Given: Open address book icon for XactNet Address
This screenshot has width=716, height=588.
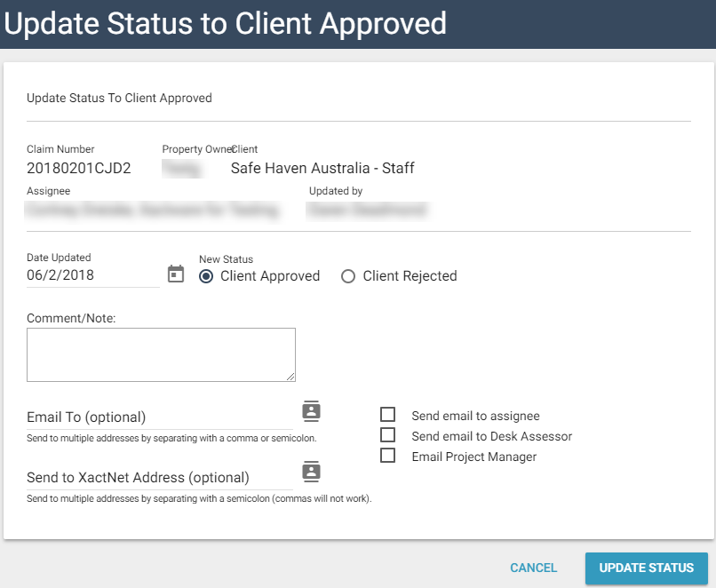Looking at the screenshot, I should pyautogui.click(x=311, y=471).
